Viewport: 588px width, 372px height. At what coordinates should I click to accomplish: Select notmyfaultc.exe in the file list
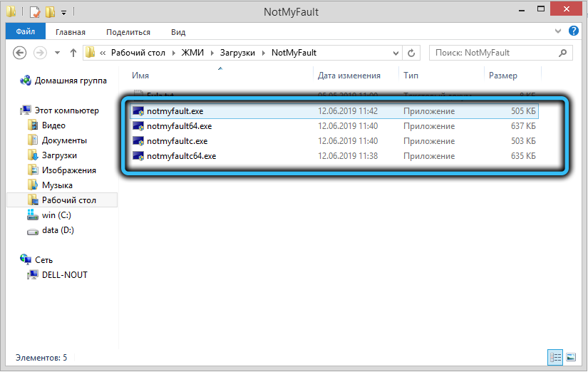click(x=177, y=141)
